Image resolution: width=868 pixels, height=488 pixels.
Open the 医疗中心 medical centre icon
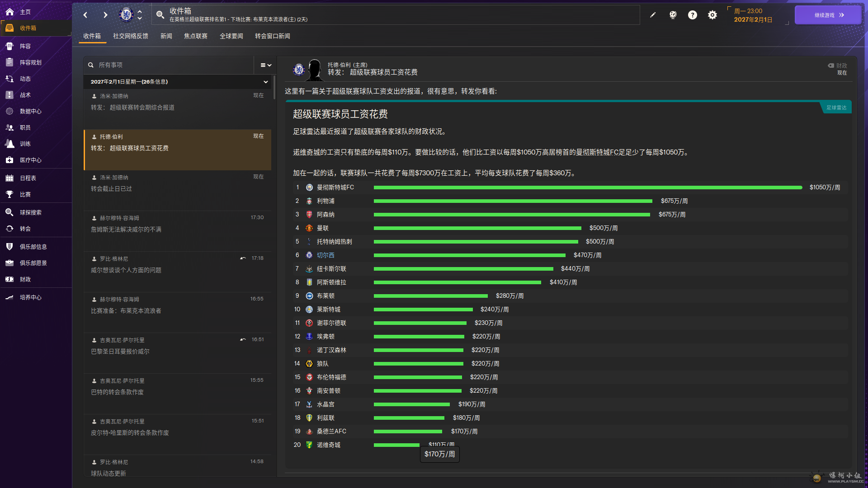point(9,160)
